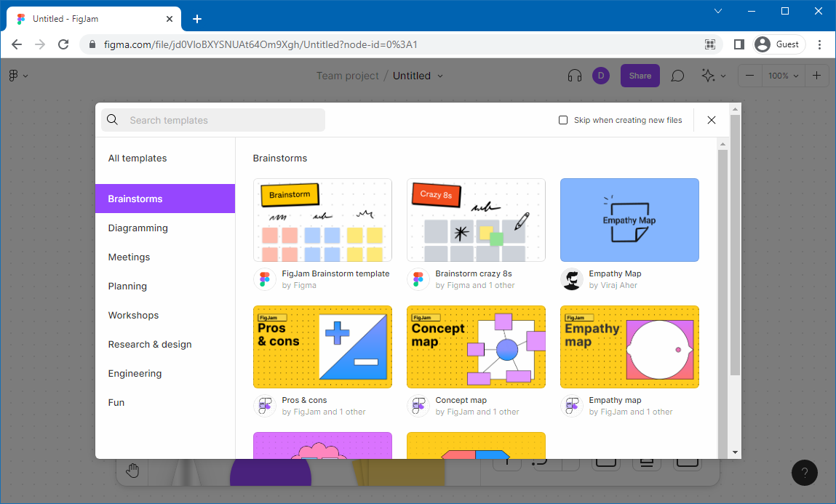Open the help question mark button

(x=805, y=473)
